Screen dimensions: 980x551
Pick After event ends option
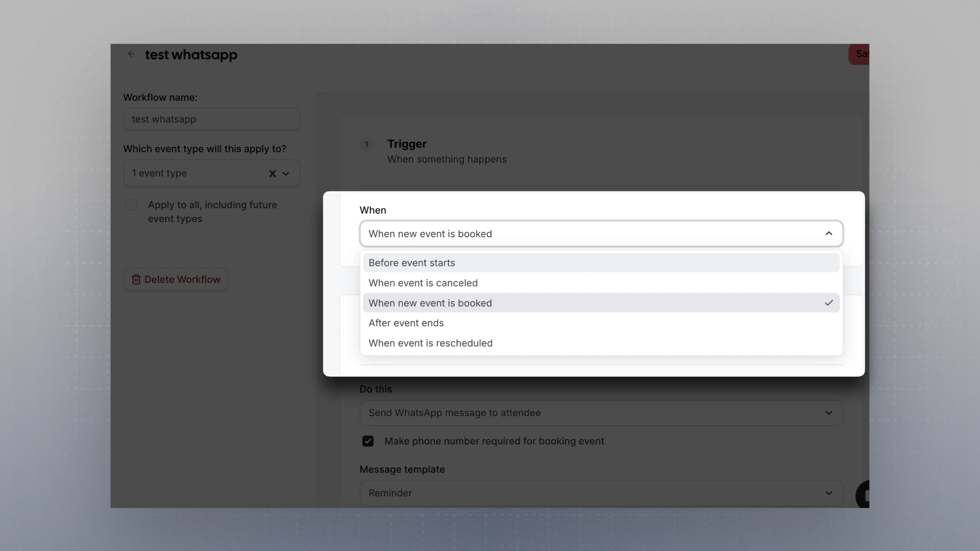(x=406, y=323)
